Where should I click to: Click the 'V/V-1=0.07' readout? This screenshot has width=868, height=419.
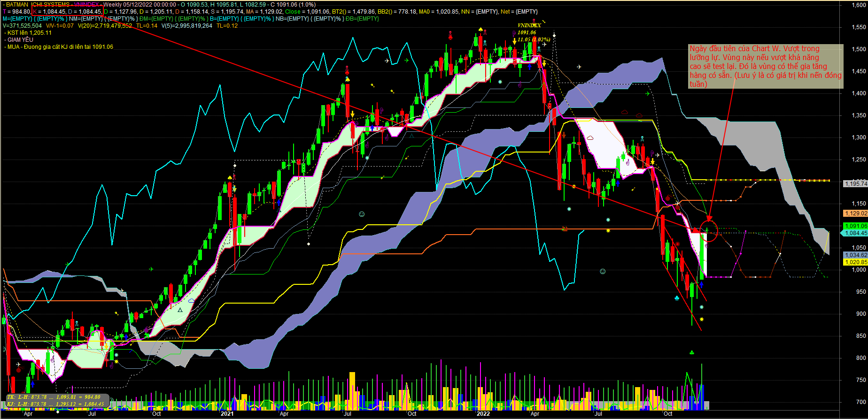pos(60,26)
